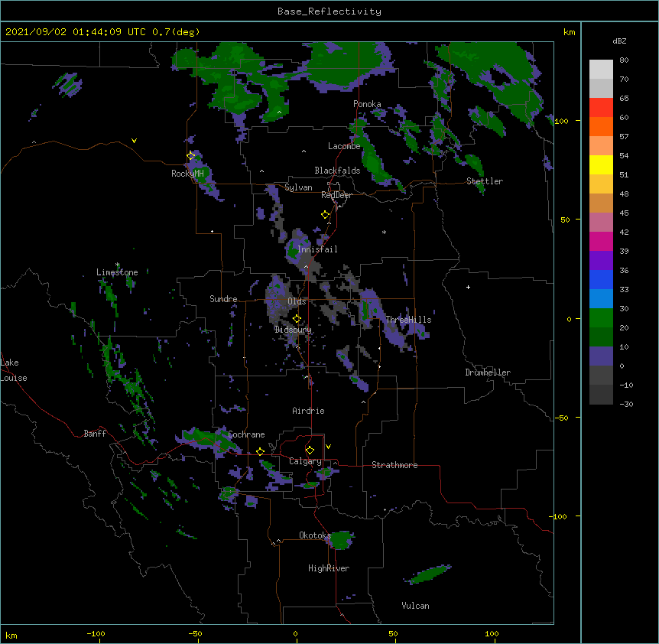
Task: Click the km unit label at top right
Action: pos(569,32)
